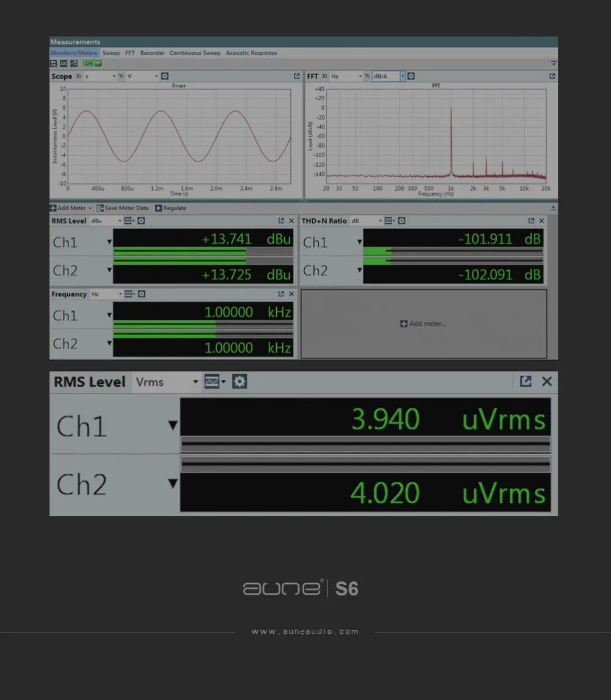Image resolution: width=611 pixels, height=700 pixels.
Task: Pop out the Frequency meter
Action: (x=281, y=294)
